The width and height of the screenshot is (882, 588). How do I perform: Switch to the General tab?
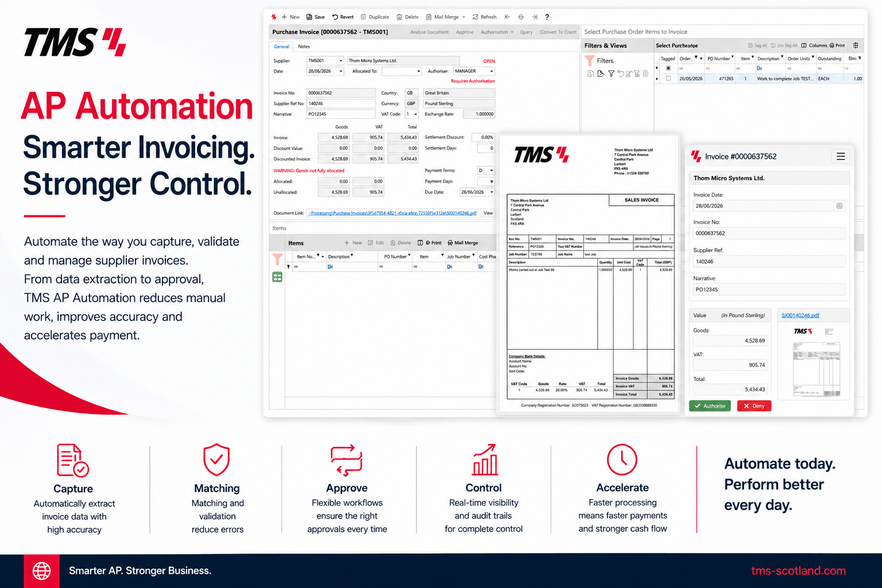(281, 47)
